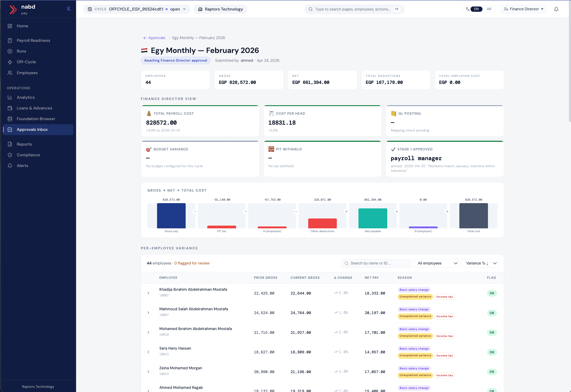Open Foundation Browser menu item
The image size is (571, 392).
click(x=38, y=119)
